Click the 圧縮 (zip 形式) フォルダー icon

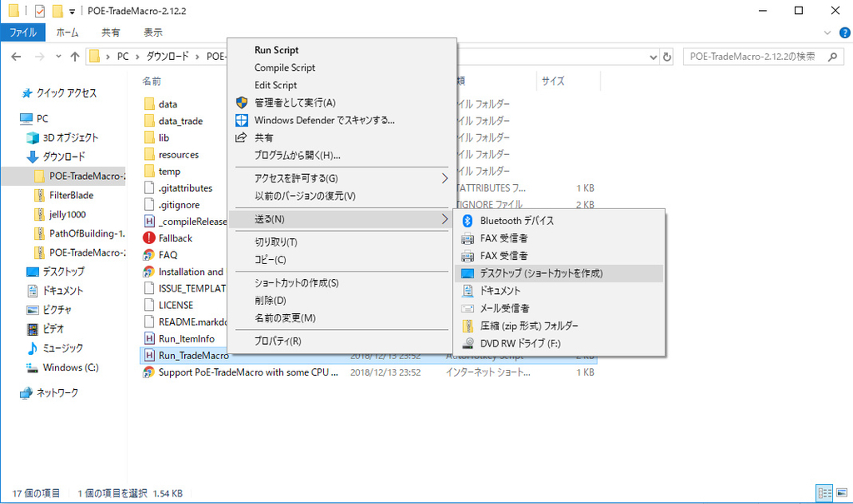[467, 326]
